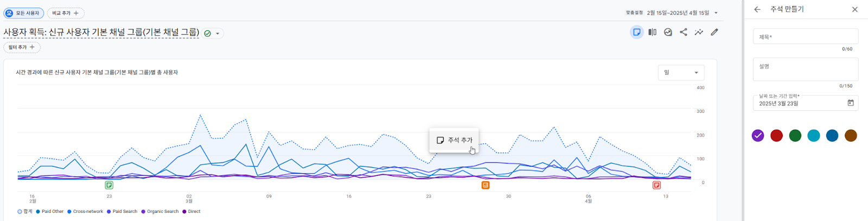Open the sparkline insights icon

tap(699, 32)
